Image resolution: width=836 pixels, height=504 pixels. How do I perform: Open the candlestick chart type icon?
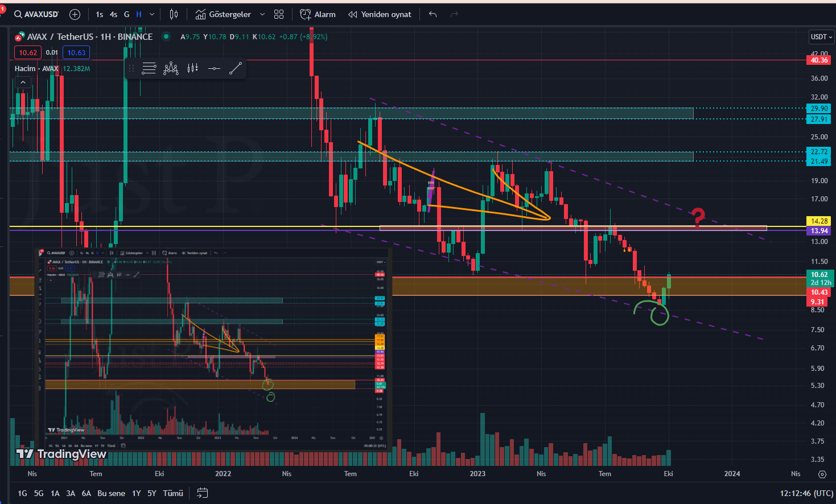(x=174, y=14)
